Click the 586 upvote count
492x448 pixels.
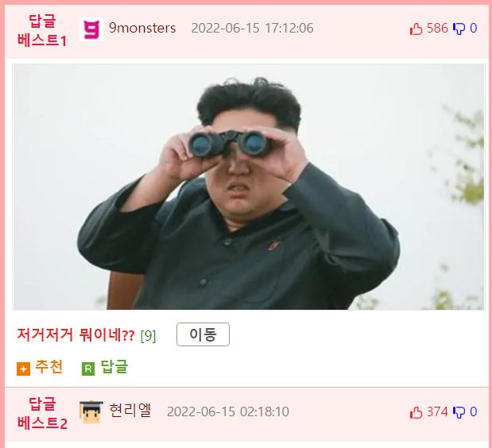437,29
